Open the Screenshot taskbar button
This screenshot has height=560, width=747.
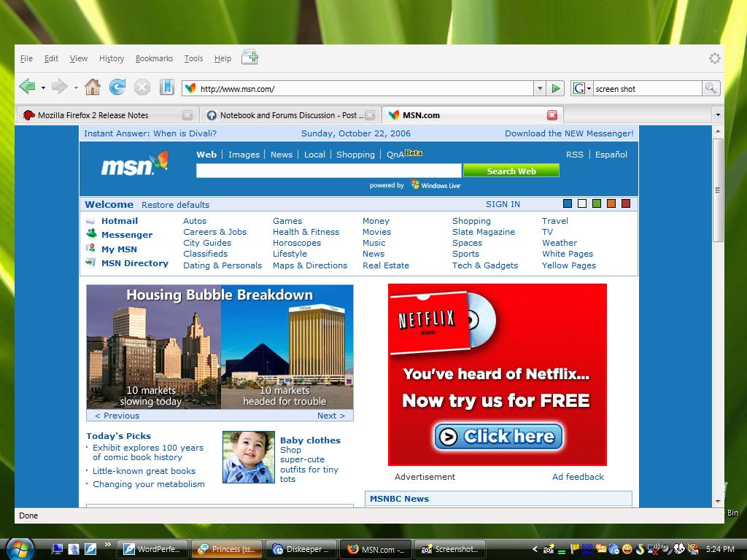(449, 549)
